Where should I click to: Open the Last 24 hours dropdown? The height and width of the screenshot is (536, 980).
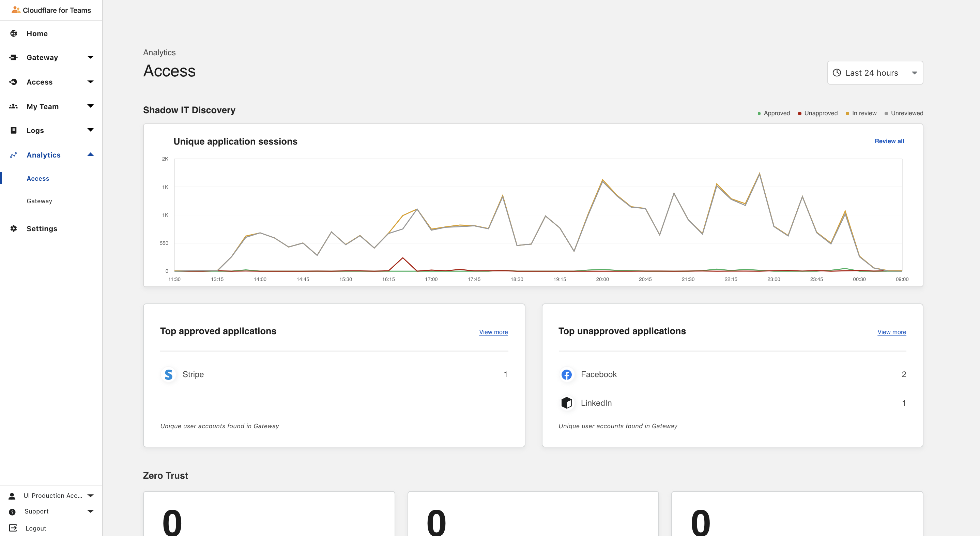tap(875, 73)
